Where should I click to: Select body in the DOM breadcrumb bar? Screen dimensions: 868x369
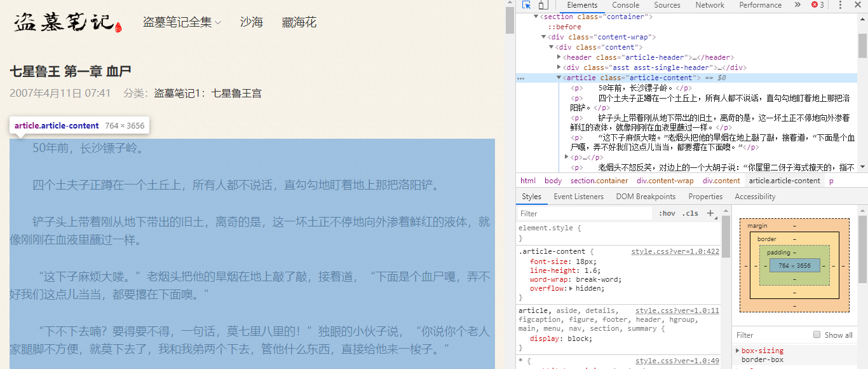(552, 180)
